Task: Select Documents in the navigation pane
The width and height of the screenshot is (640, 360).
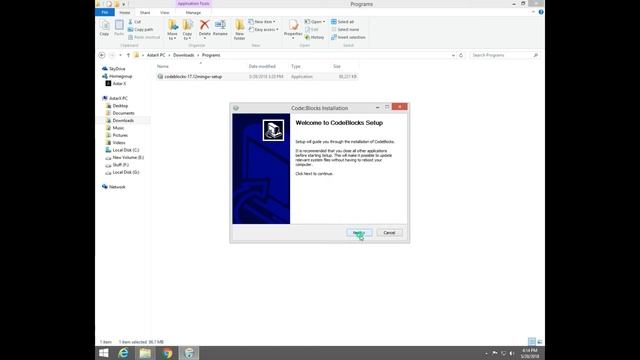Action: coord(123,113)
